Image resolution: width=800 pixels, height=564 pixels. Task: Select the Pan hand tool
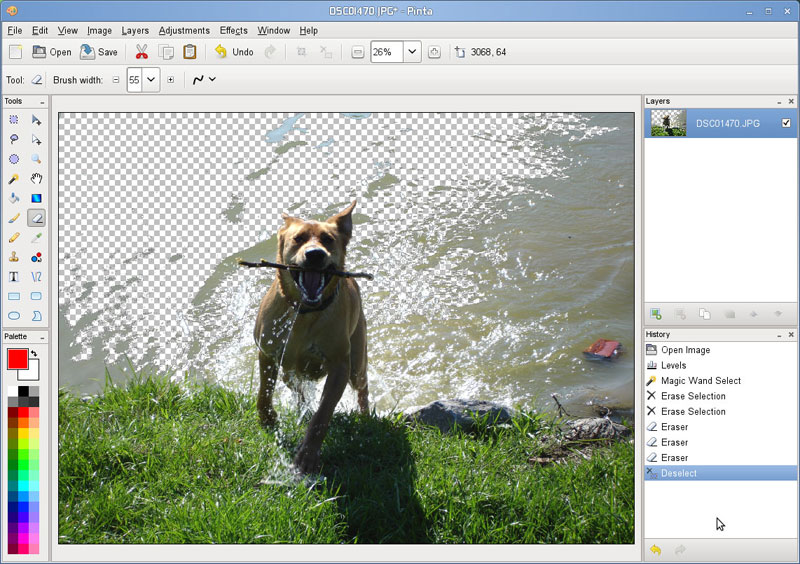36,179
